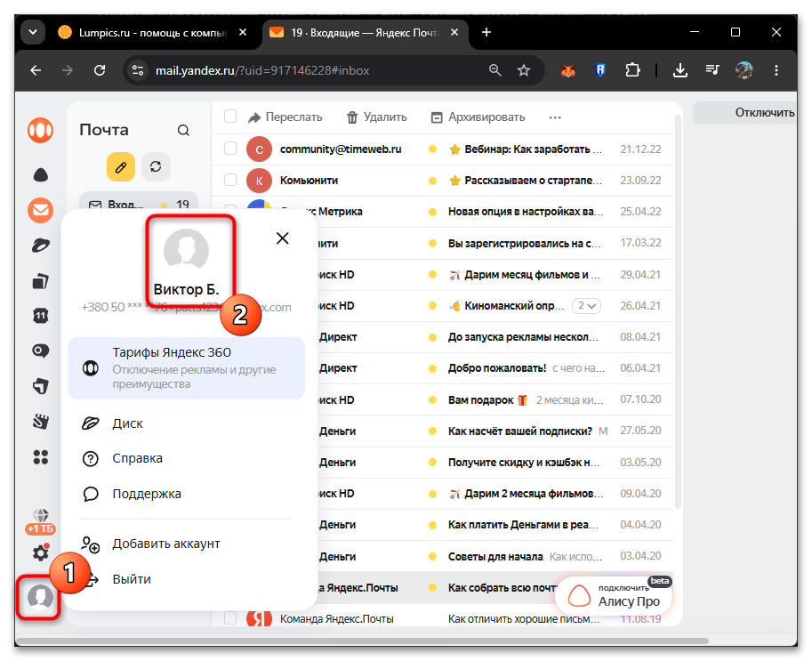Select Тарифы Яндекс 360 in account menu
The height and width of the screenshot is (661, 812).
(187, 367)
